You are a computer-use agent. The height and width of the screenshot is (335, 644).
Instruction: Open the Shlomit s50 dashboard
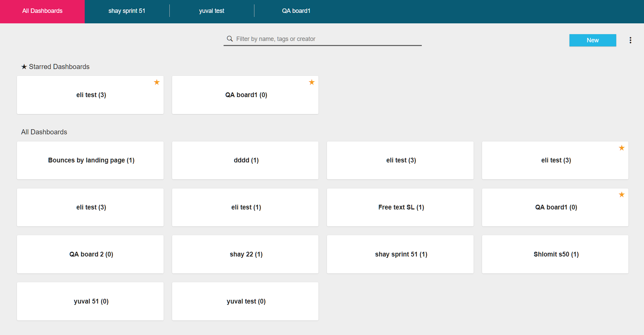[555, 254]
